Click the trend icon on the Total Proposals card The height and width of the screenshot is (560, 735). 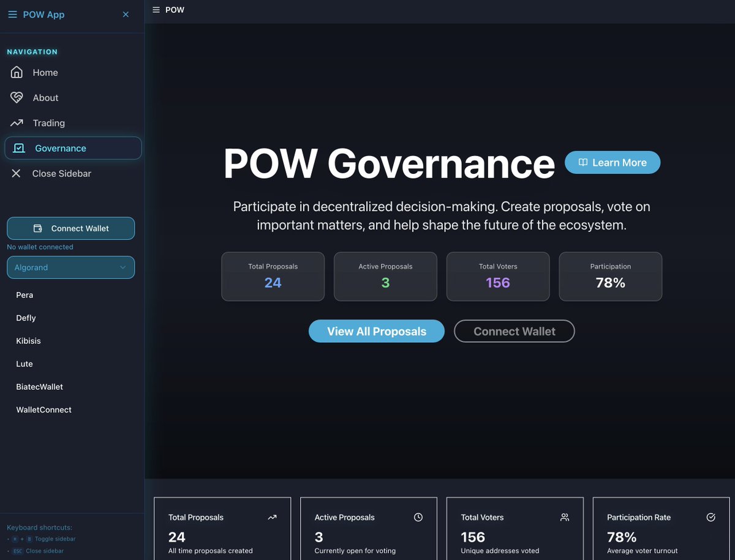point(272,517)
